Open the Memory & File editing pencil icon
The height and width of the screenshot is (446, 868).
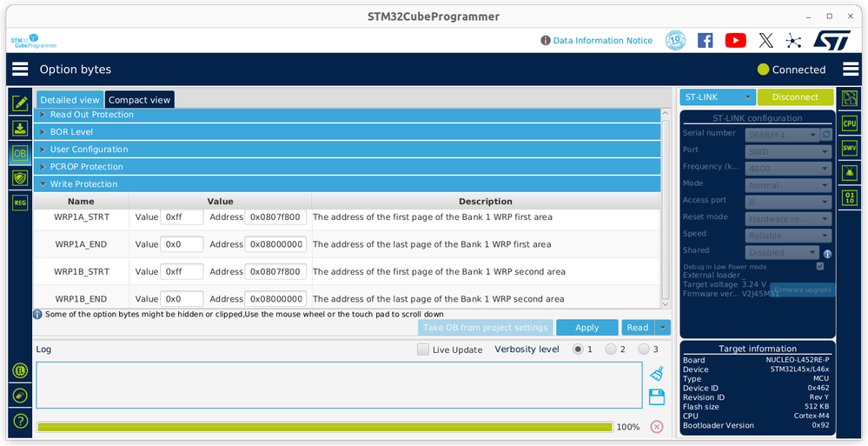pos(20,103)
